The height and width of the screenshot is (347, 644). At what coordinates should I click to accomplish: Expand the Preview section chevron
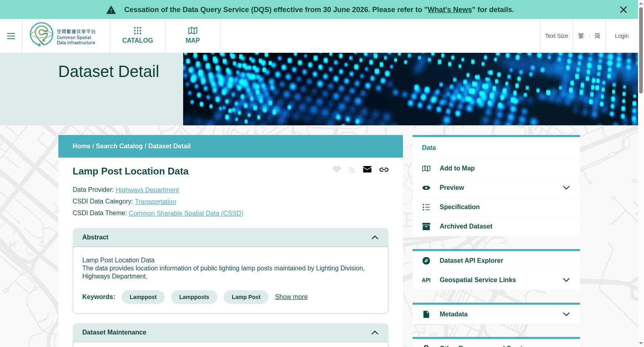pyautogui.click(x=566, y=188)
